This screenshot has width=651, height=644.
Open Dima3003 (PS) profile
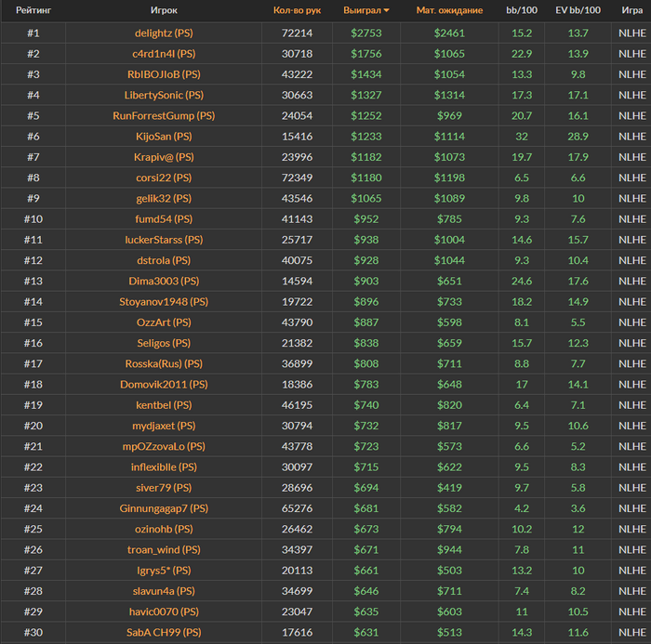(x=164, y=281)
